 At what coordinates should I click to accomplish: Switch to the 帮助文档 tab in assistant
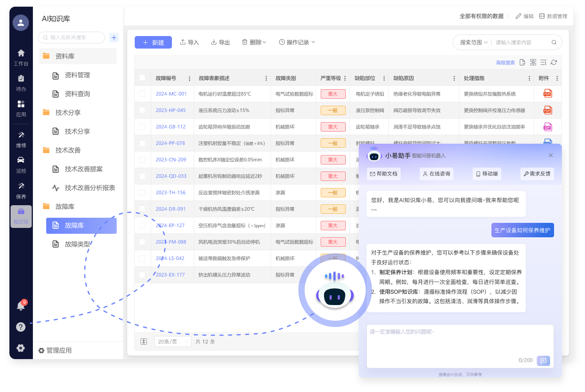click(384, 174)
